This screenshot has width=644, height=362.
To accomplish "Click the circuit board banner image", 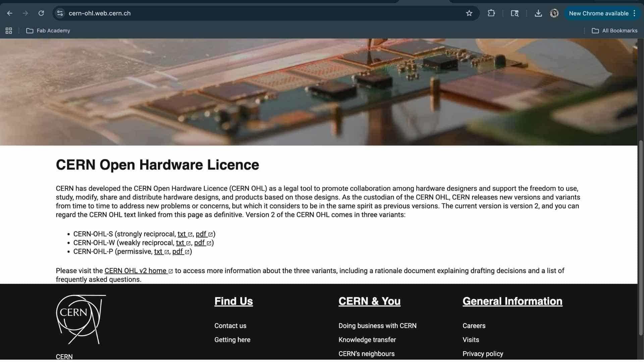I will (319, 92).
